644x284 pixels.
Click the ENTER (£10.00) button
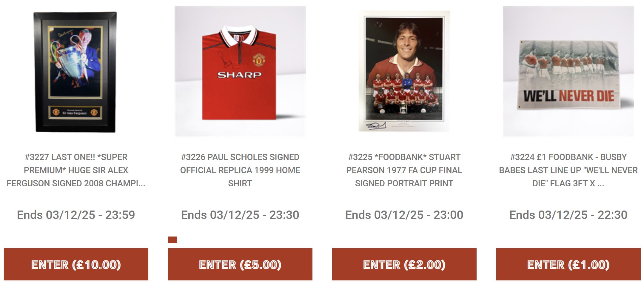[x=76, y=264]
